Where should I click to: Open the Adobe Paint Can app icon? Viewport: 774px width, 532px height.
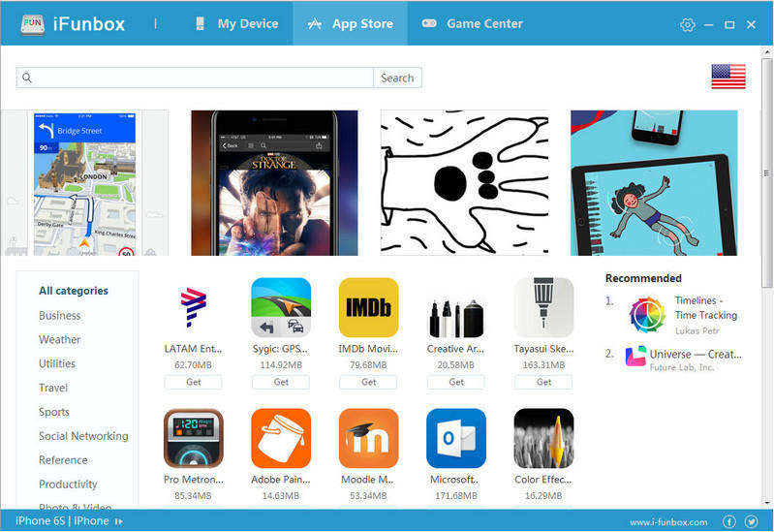tap(281, 438)
